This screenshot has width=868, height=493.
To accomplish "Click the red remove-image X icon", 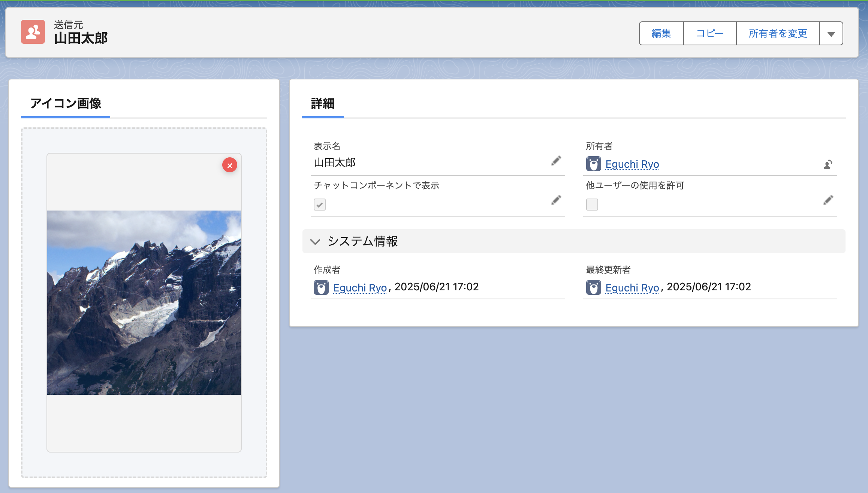I will (230, 165).
